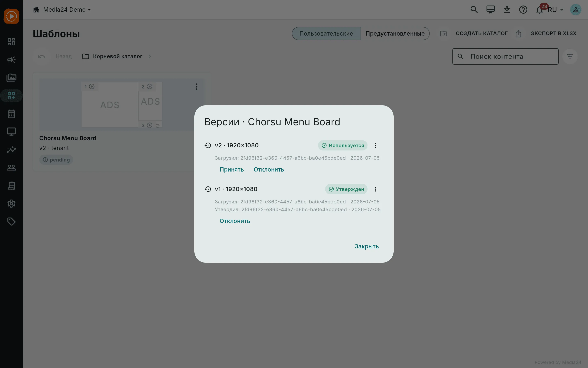Open the analytics chart sidebar icon

11,150
